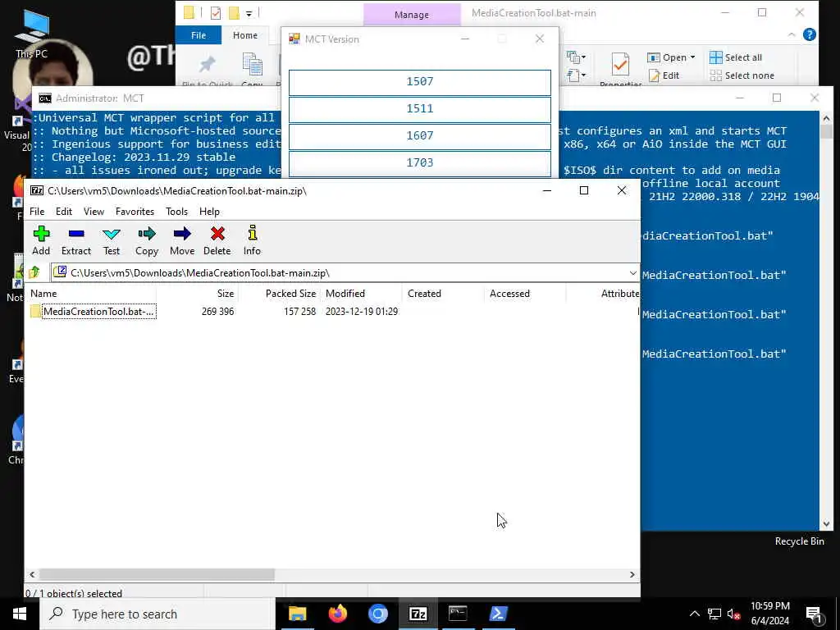Open PowerShell from taskbar

(x=498, y=614)
